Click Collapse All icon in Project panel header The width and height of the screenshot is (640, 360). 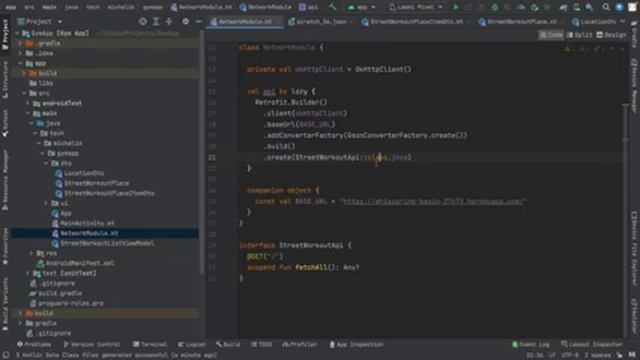(x=169, y=21)
